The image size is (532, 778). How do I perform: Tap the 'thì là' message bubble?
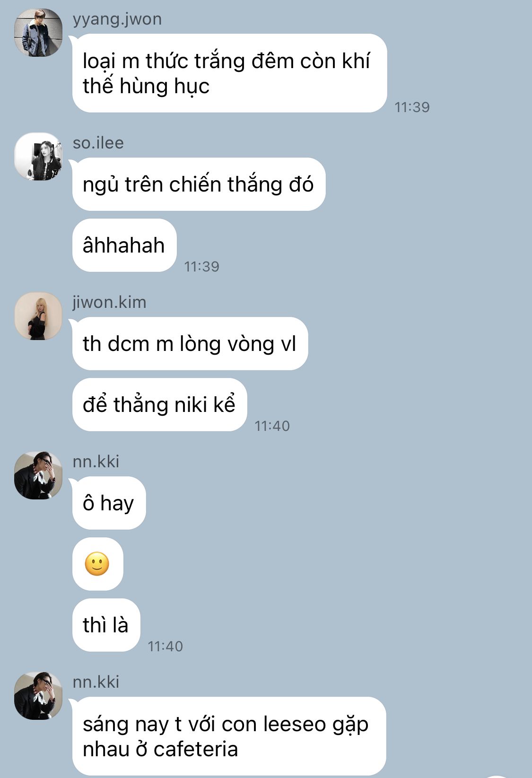pos(106,625)
